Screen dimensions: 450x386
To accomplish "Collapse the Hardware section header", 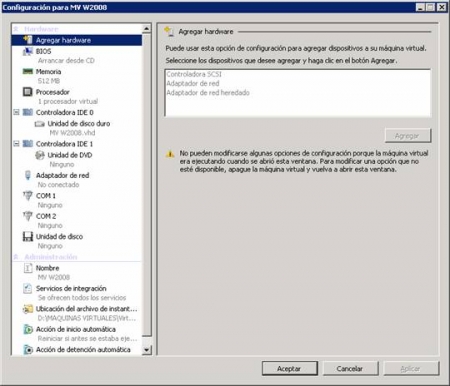I will pyautogui.click(x=16, y=29).
